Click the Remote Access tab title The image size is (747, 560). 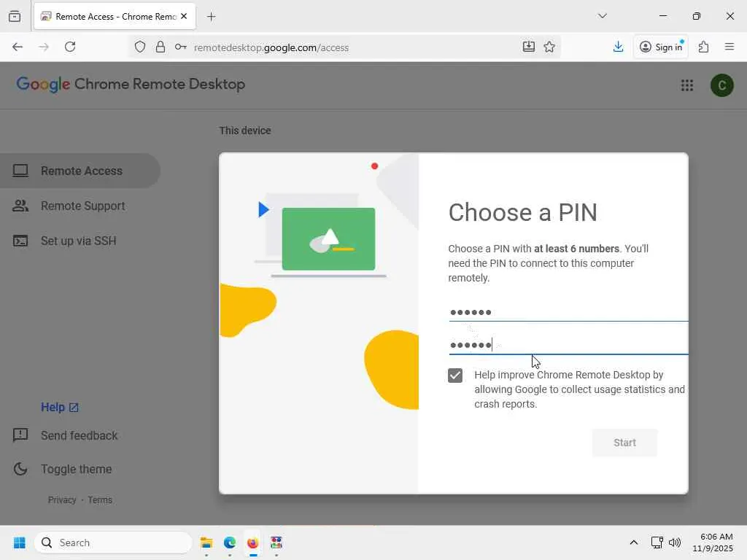click(116, 16)
